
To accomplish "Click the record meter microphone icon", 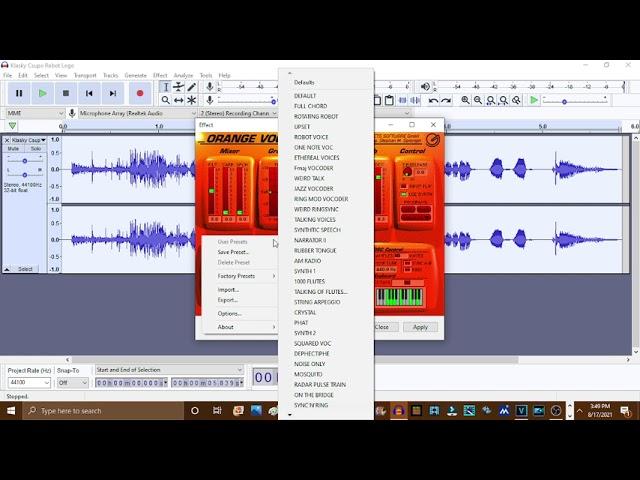I will tap(209, 87).
